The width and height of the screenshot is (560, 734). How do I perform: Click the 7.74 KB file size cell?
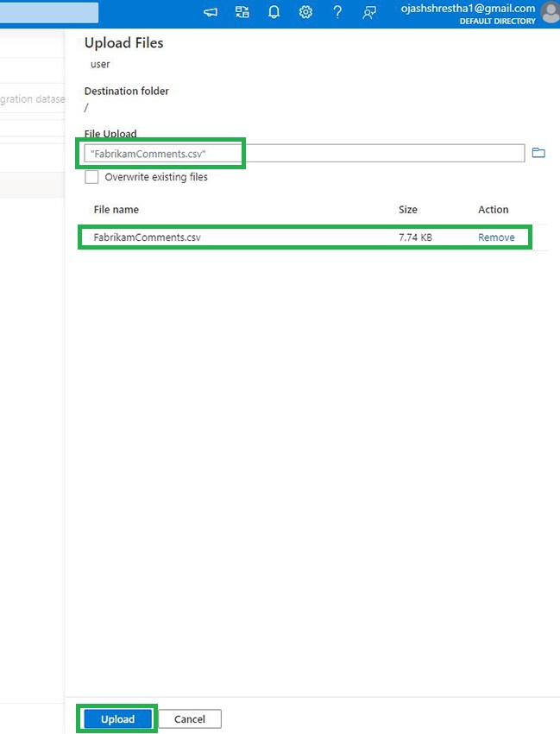(x=415, y=237)
